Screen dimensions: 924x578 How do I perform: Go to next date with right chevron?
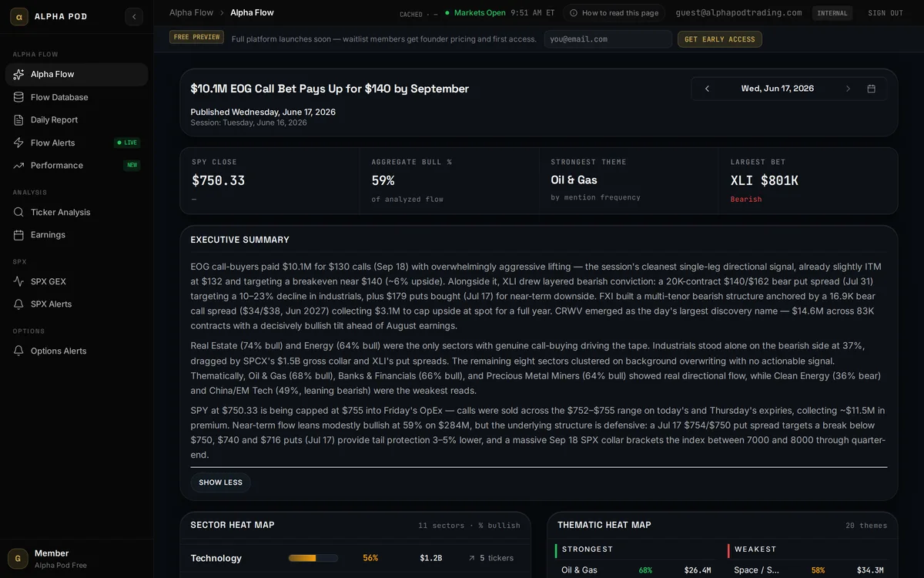tap(848, 89)
